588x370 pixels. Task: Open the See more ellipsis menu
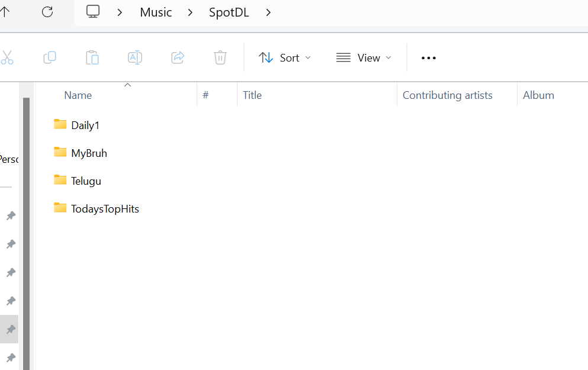[x=428, y=57]
